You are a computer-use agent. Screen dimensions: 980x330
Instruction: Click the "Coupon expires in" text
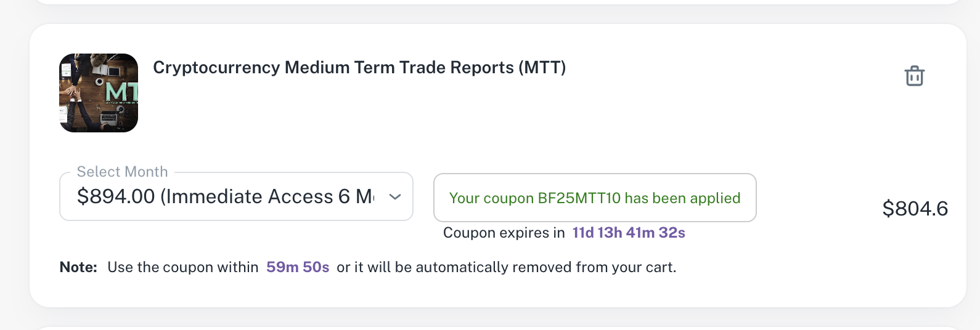point(504,233)
